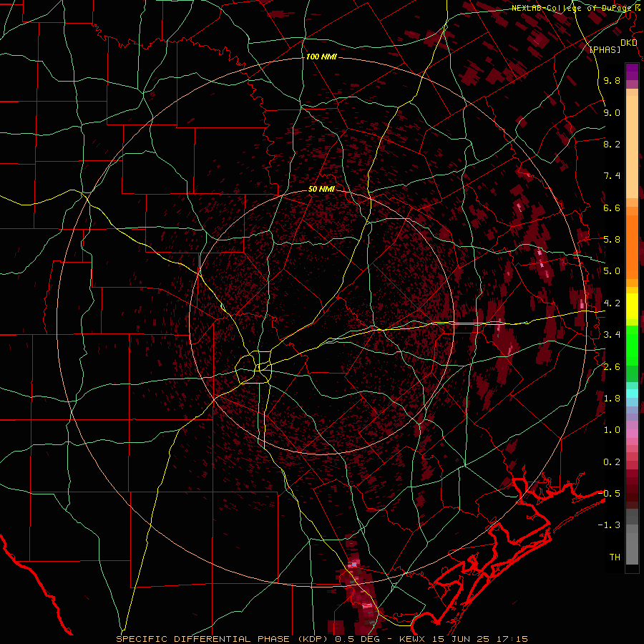
Task: Click the "50 NMI" range ring label
Action: tap(321, 189)
